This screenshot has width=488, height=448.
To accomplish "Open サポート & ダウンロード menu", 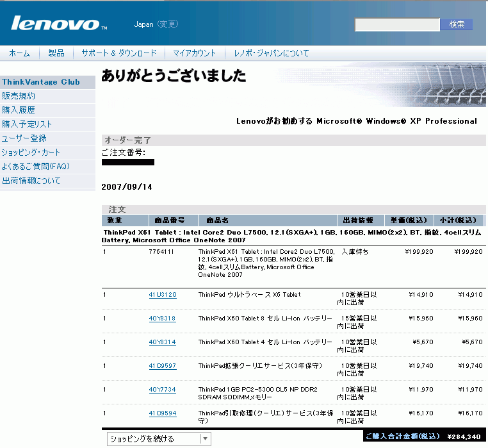I will [x=119, y=53].
